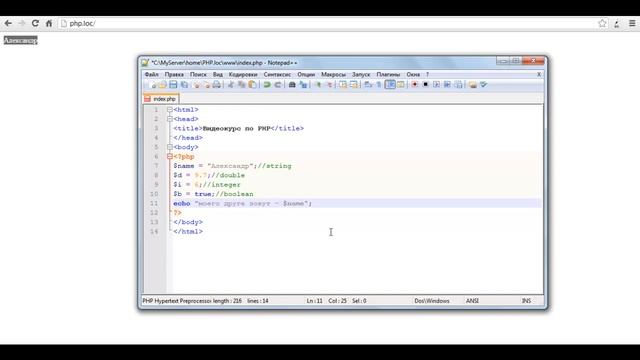Click the echo line 11 code
This screenshot has height=360, width=640.
[242, 203]
